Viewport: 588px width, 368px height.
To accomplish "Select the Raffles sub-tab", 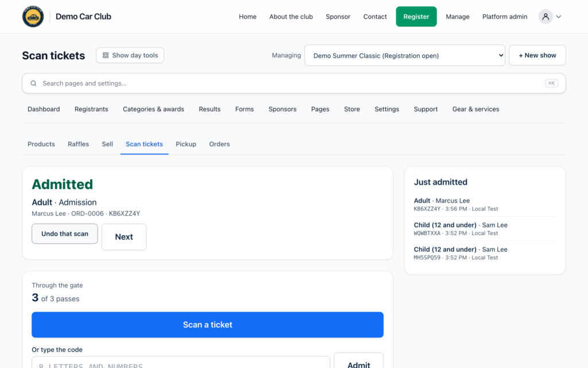I will coord(78,144).
